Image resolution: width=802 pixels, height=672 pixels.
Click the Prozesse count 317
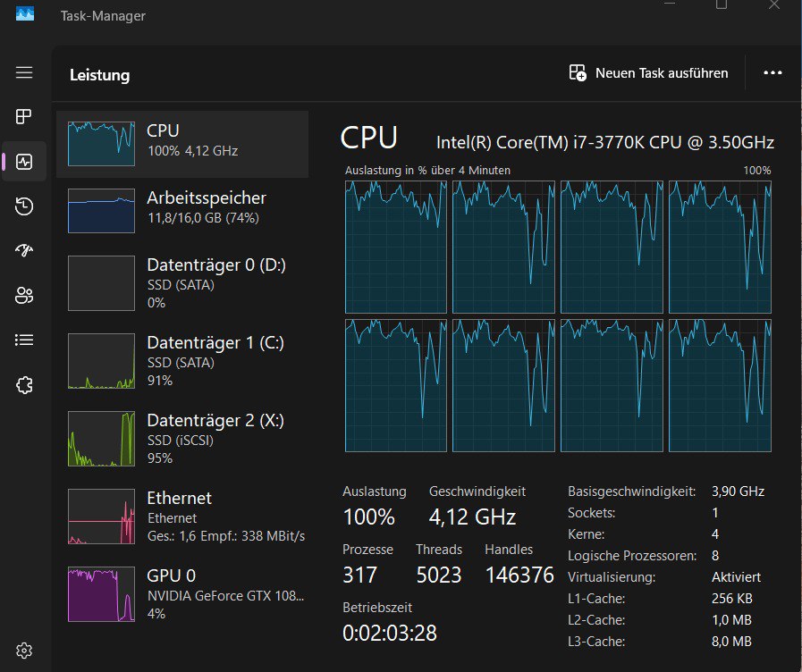360,575
